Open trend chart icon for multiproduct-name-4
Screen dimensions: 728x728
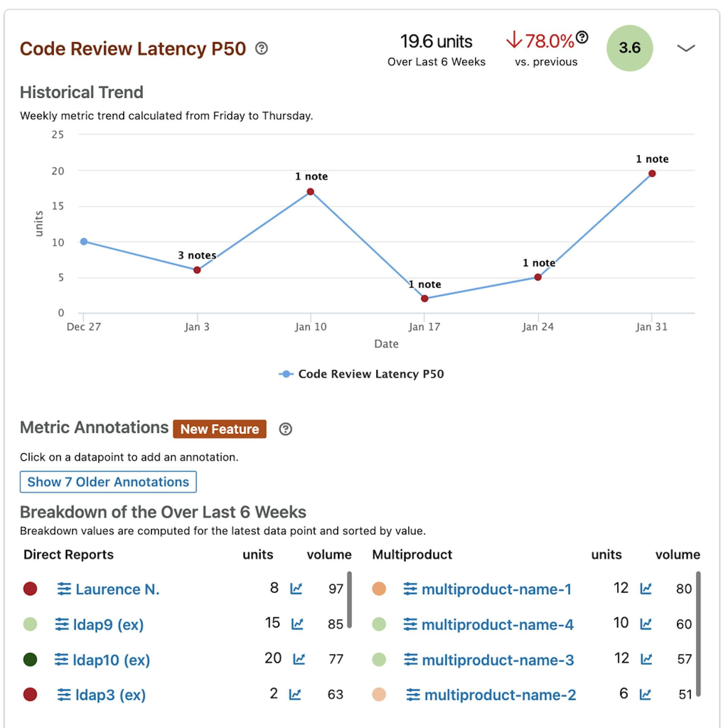pos(645,624)
